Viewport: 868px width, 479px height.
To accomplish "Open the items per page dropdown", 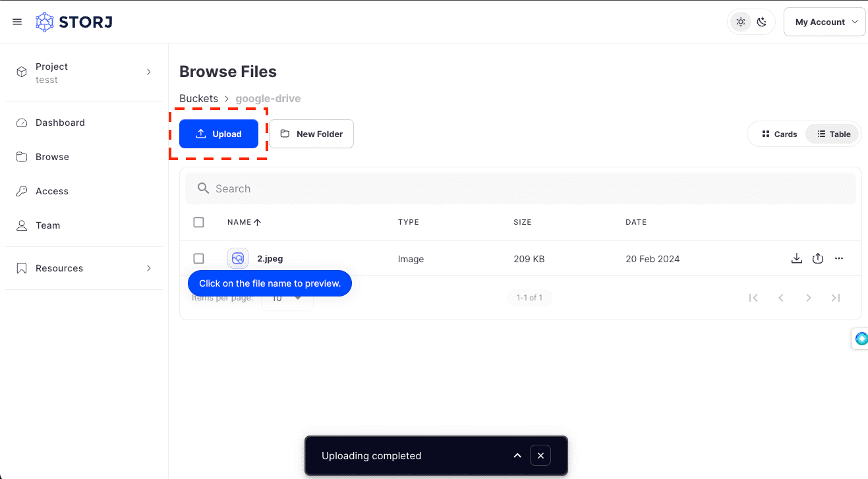I will coord(287,298).
